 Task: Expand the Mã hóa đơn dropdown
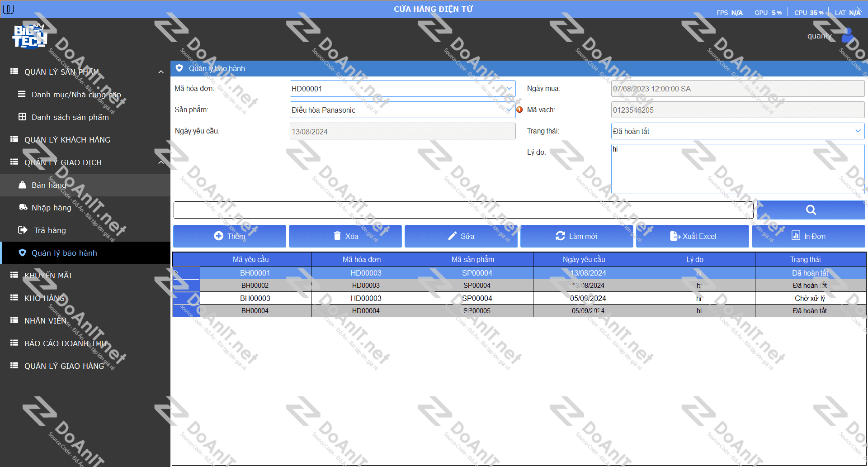509,89
